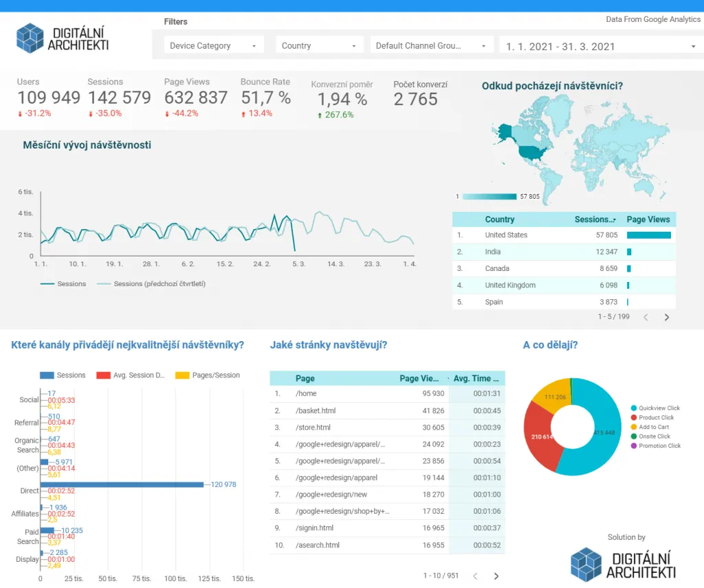Click the yellow Pages/Session legend swatch
Viewport: 704px width, 588px height.
[x=182, y=375]
